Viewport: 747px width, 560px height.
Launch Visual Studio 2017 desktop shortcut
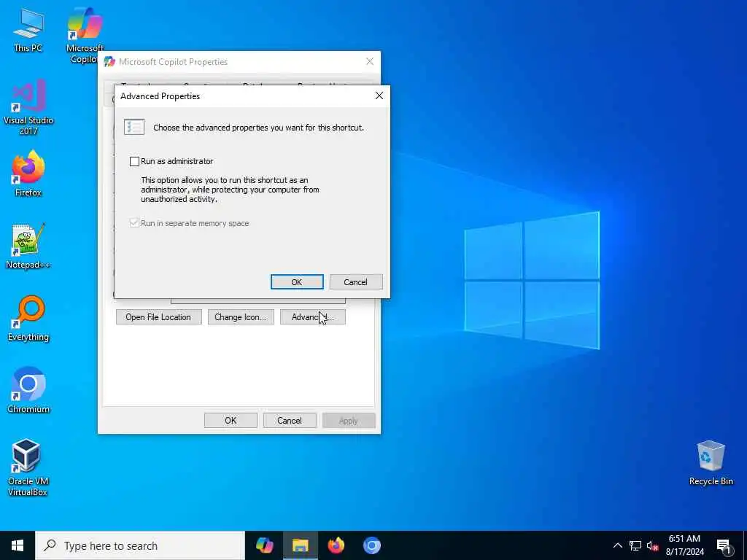pyautogui.click(x=28, y=106)
